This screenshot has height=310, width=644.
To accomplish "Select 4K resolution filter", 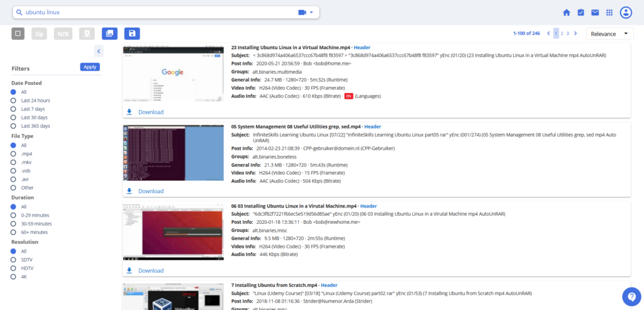I will coord(14,277).
